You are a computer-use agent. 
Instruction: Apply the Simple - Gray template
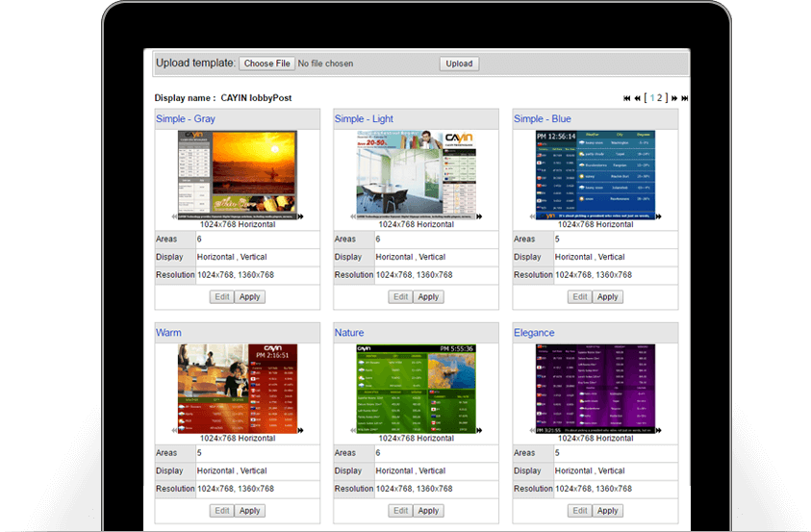click(x=250, y=297)
